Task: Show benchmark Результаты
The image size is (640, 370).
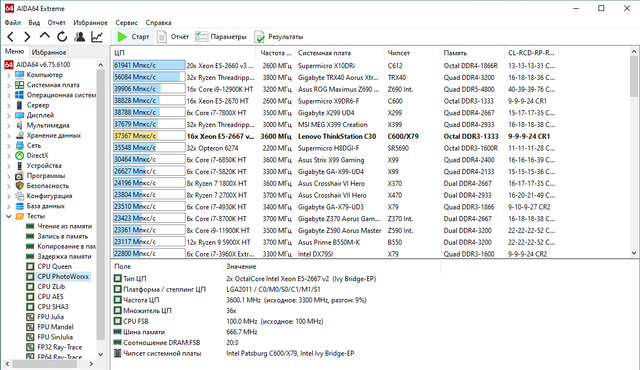Action: tap(279, 37)
